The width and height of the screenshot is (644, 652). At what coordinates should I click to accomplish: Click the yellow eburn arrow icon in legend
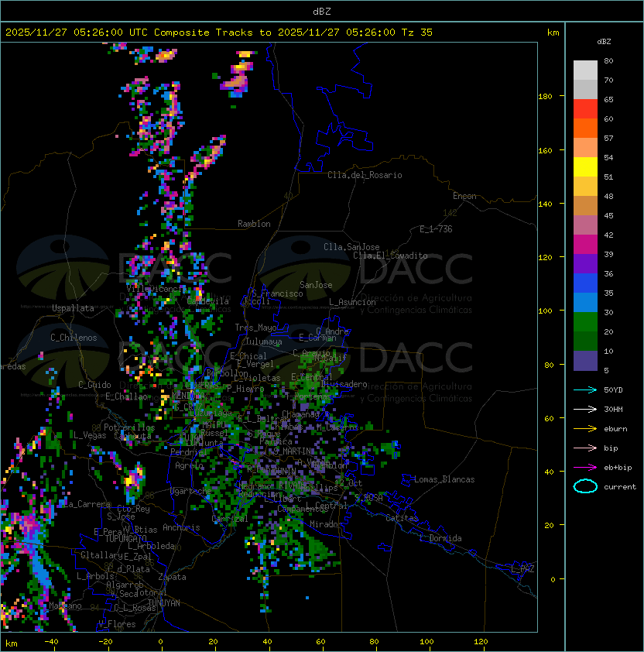tap(585, 429)
